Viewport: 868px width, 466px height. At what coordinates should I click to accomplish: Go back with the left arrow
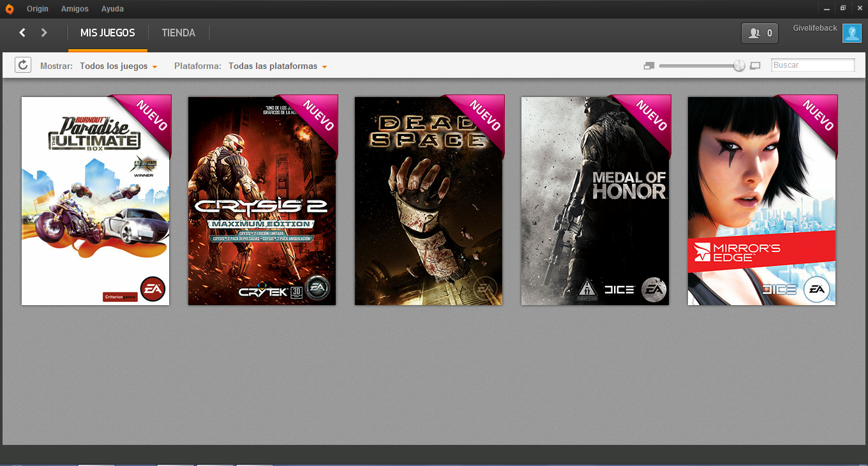pos(22,33)
